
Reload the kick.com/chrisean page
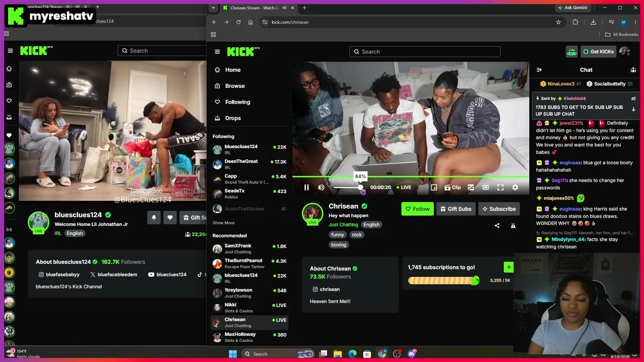tap(238, 22)
